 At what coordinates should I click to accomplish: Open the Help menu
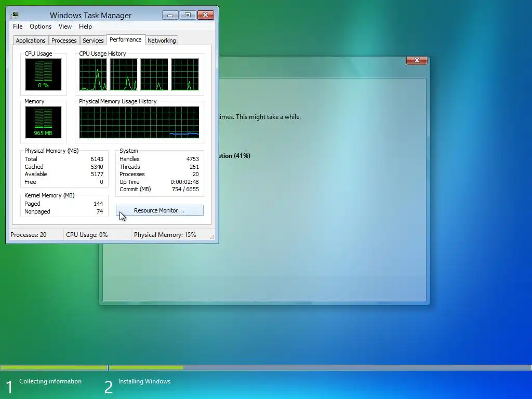point(85,26)
